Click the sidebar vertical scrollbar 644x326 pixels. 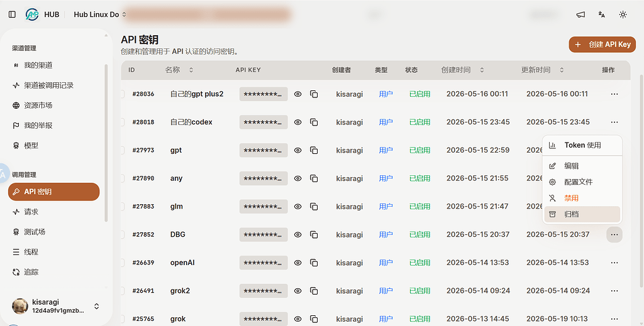point(106,143)
